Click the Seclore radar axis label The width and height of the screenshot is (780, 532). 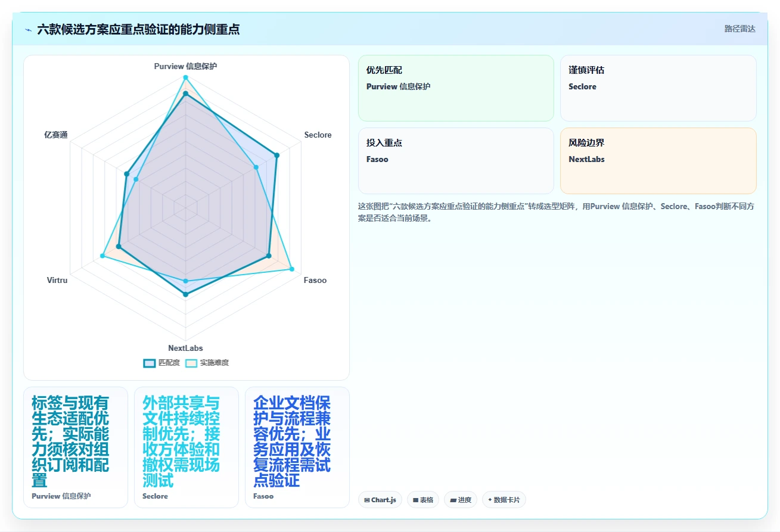coord(318,135)
